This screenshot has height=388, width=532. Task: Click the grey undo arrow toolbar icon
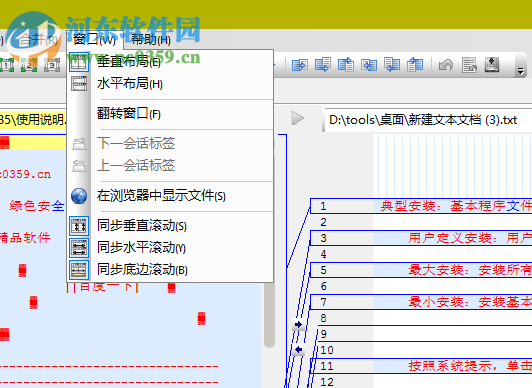click(x=446, y=64)
